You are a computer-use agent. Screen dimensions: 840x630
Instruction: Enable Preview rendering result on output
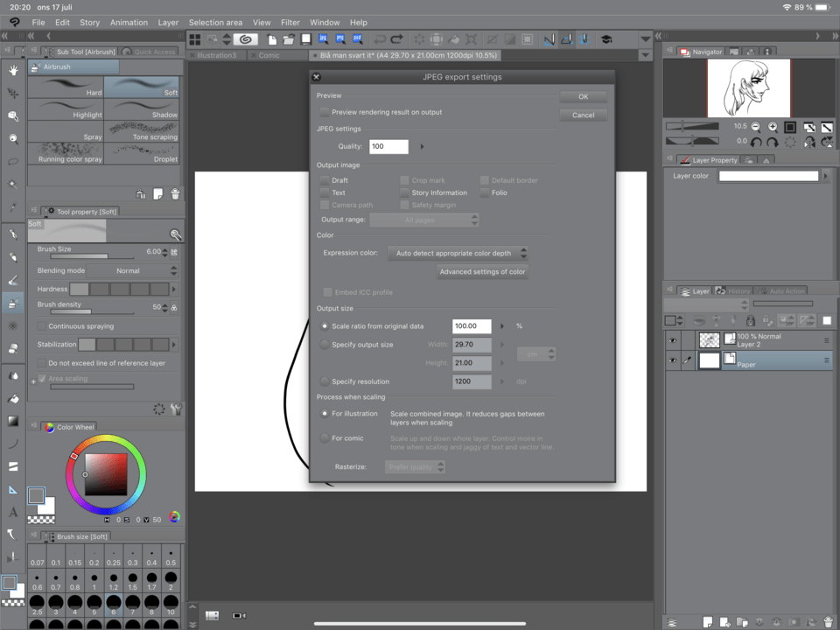pyautogui.click(x=325, y=112)
